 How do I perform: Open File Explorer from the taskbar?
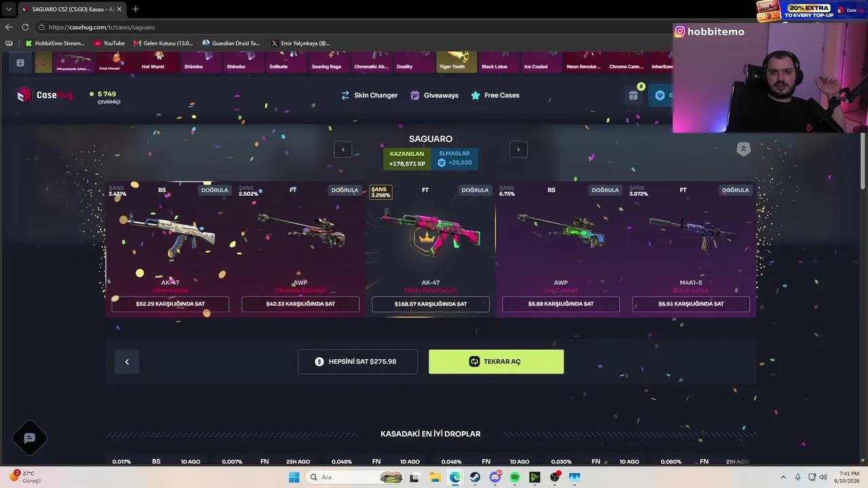(435, 477)
